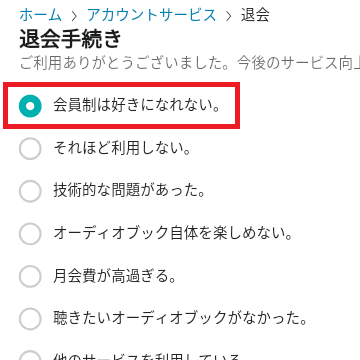
Task: Select the filled radio circle for 会員制は好きになれない
Action: 30,106
